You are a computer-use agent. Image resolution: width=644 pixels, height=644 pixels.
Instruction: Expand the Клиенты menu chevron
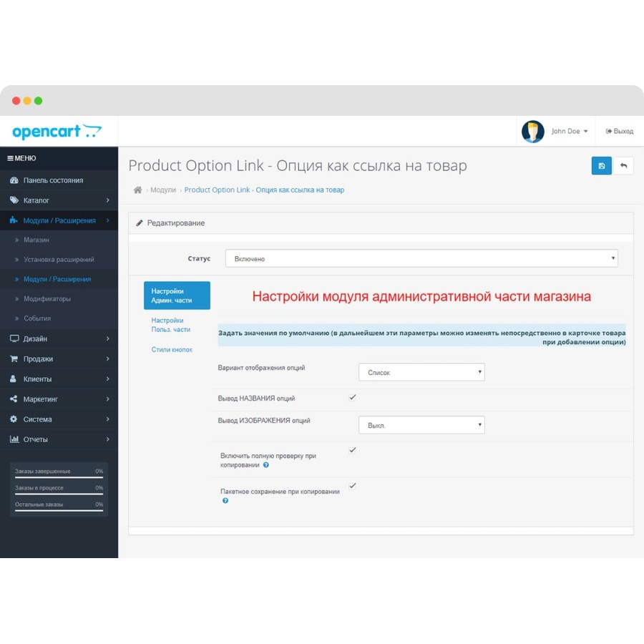point(107,379)
